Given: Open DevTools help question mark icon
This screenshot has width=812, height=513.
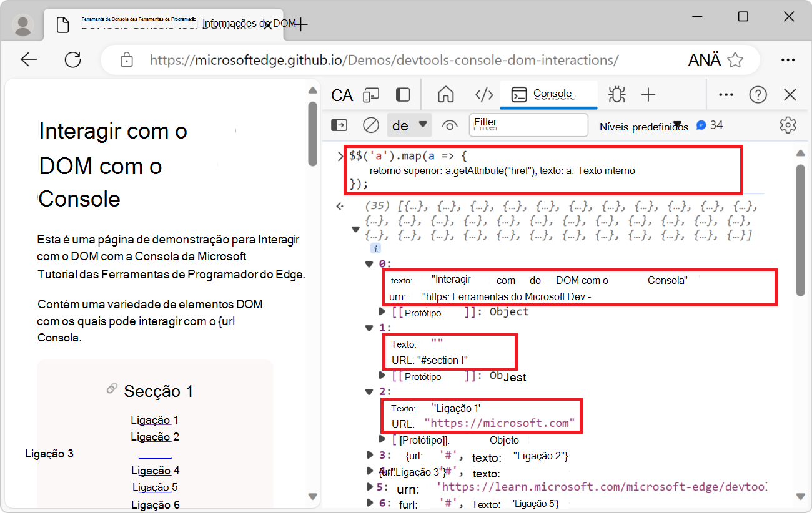Looking at the screenshot, I should click(758, 95).
